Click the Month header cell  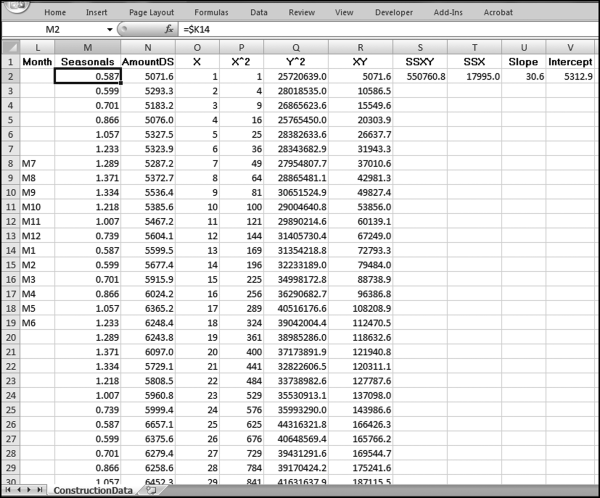point(37,62)
